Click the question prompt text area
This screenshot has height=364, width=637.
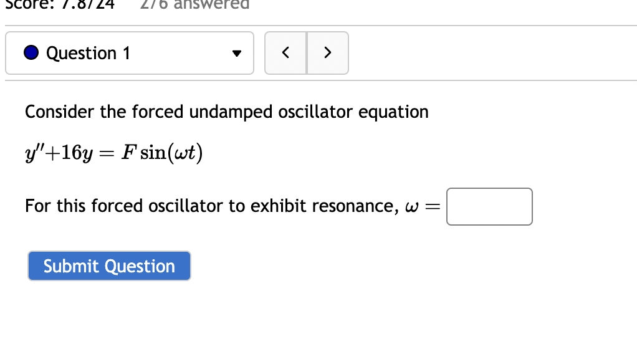226,112
